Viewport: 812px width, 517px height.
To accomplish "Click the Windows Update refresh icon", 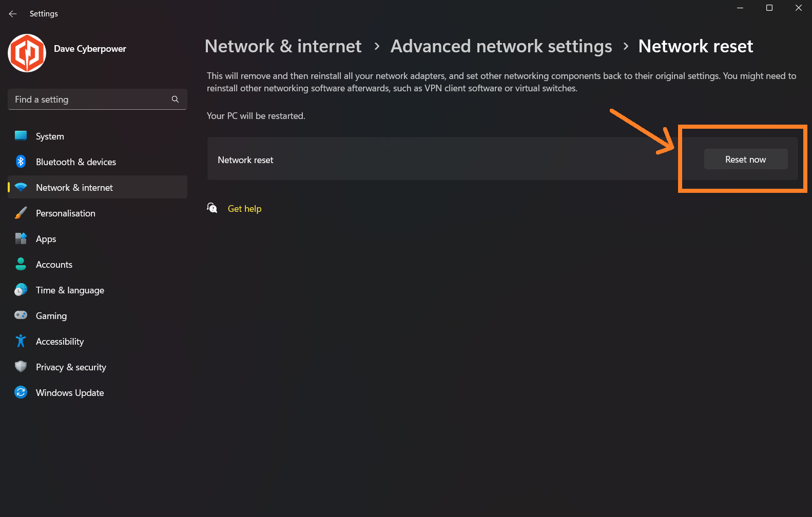I will [x=21, y=392].
